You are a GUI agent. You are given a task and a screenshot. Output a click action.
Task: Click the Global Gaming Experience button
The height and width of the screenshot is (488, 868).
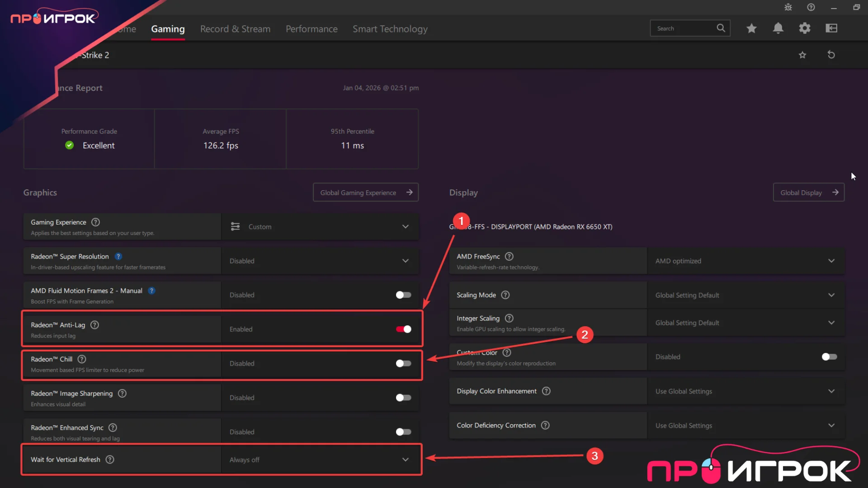coord(365,192)
